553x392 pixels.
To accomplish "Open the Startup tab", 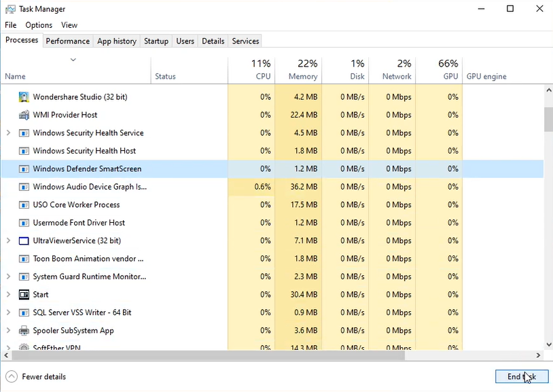I will [x=156, y=41].
